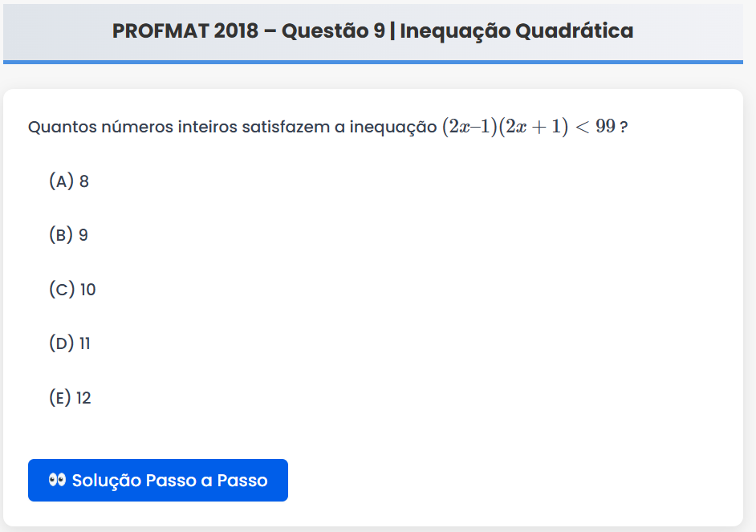The height and width of the screenshot is (532, 756).
Task: Pick answer option (C) 10
Action: (72, 290)
